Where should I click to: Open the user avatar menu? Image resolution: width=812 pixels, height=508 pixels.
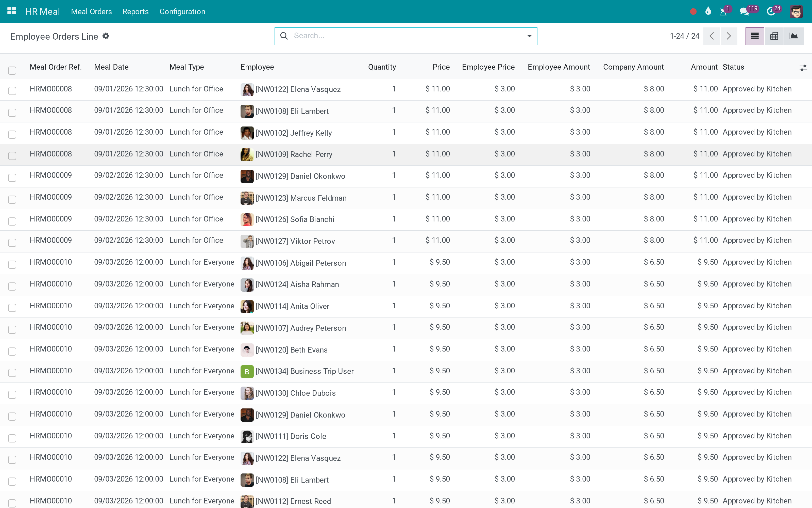pyautogui.click(x=796, y=12)
